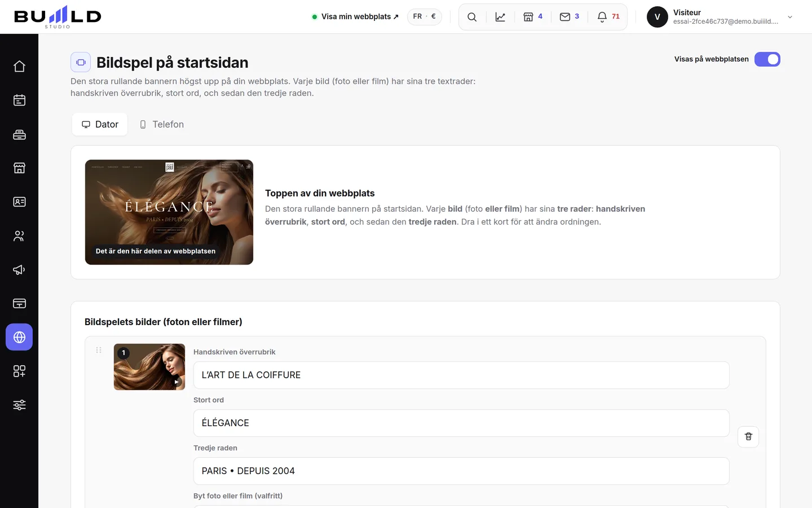Image resolution: width=812 pixels, height=508 pixels.
Task: Click the Stort ord field with ÉLÉGANCE
Action: [x=461, y=423]
